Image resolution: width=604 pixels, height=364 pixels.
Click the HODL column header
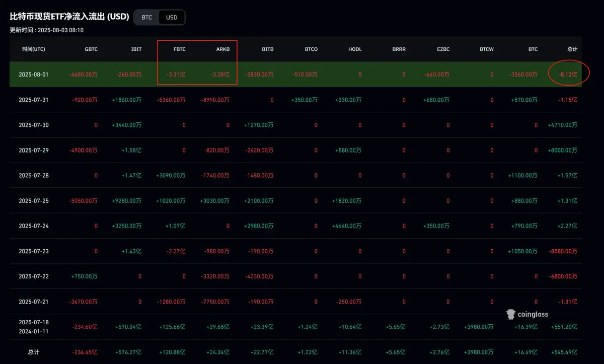pos(355,49)
